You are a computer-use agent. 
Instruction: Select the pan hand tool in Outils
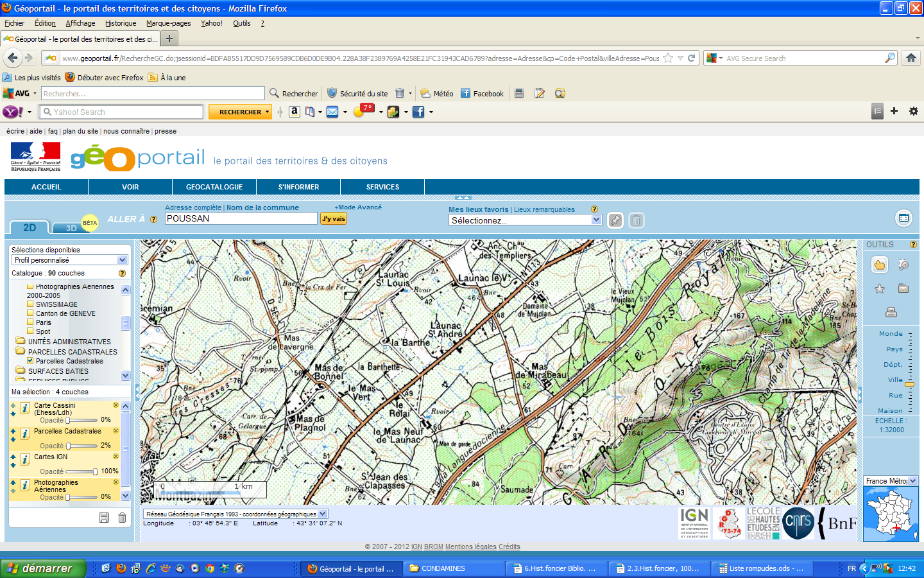[879, 265]
